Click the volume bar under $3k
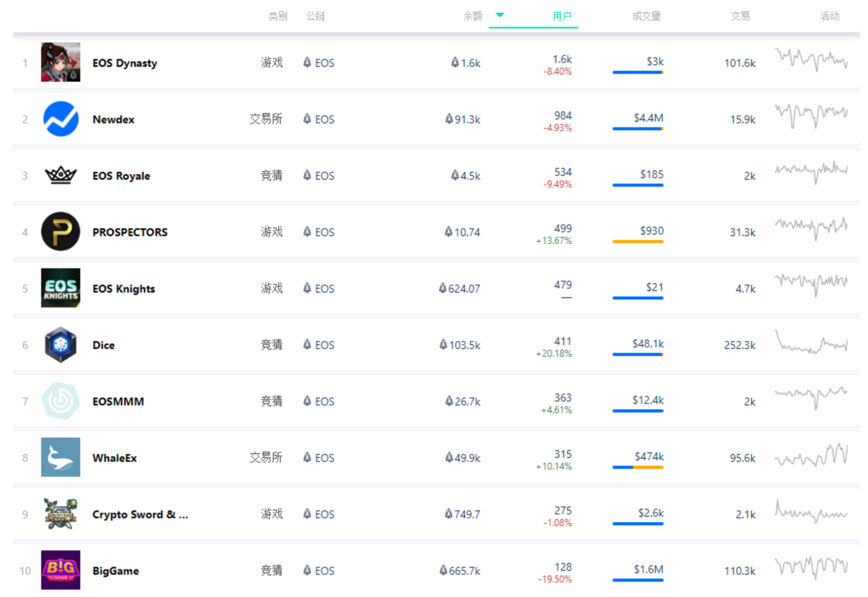 click(x=638, y=72)
